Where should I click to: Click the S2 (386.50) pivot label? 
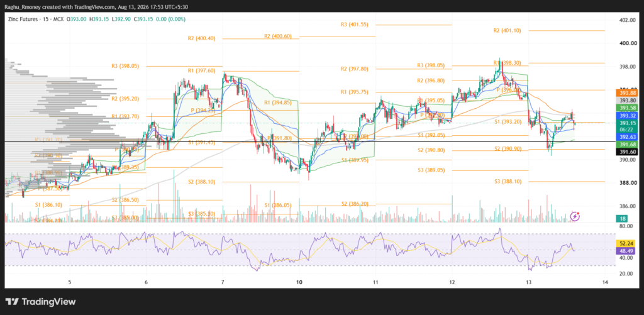pyautogui.click(x=125, y=200)
